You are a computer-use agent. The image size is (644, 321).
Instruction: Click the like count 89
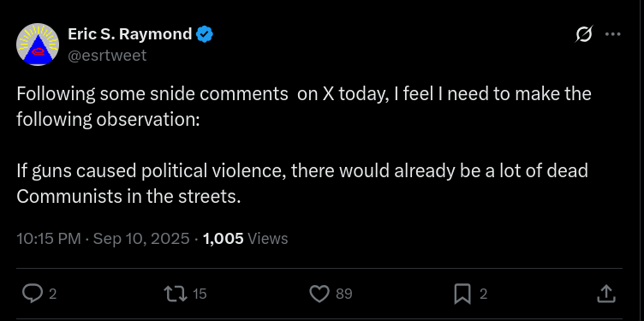coord(344,294)
